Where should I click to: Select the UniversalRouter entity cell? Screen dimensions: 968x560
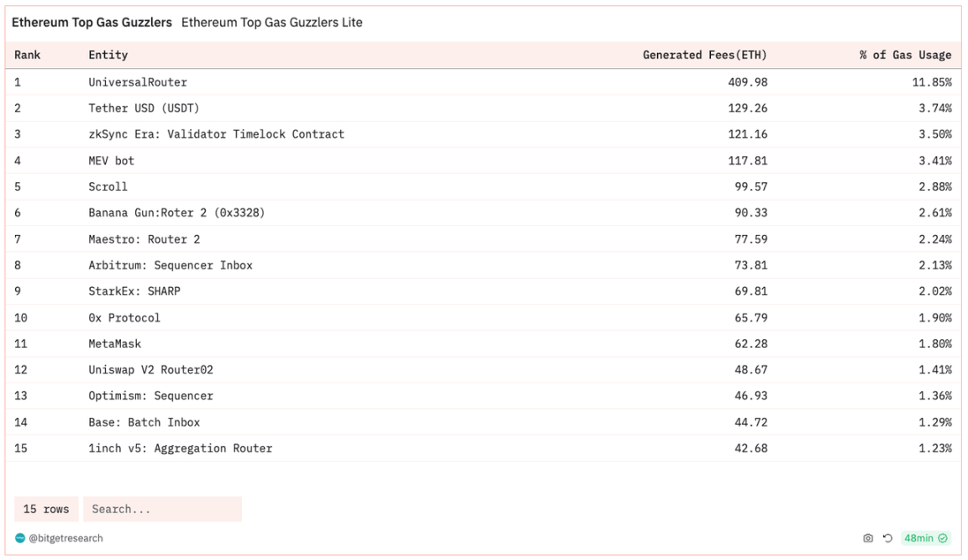[138, 82]
